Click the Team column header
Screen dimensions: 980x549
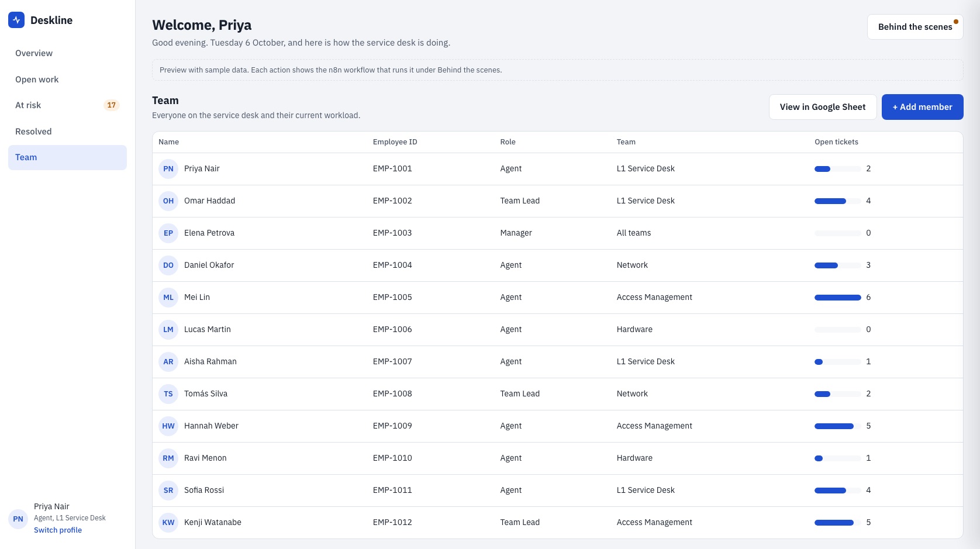(x=626, y=142)
